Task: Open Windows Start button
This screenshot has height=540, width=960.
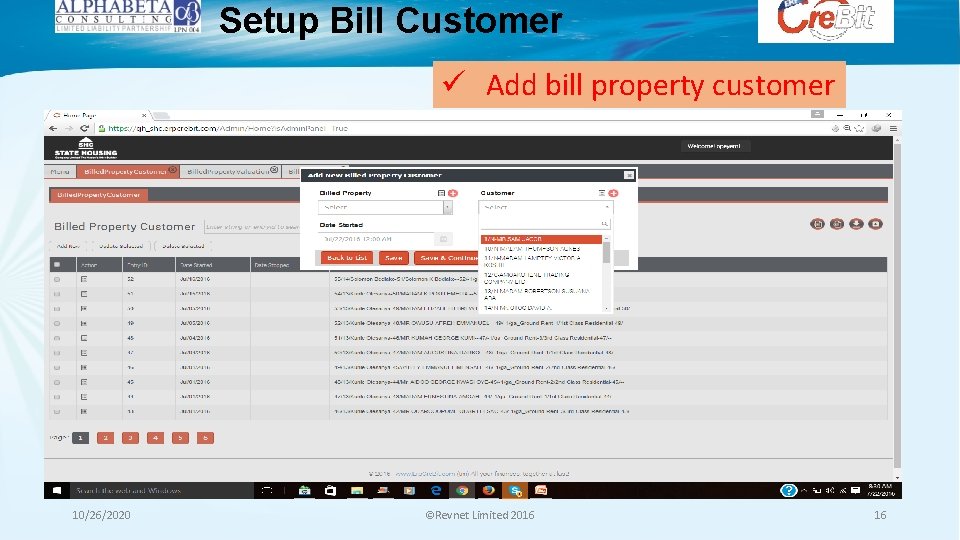Action: pyautogui.click(x=57, y=490)
